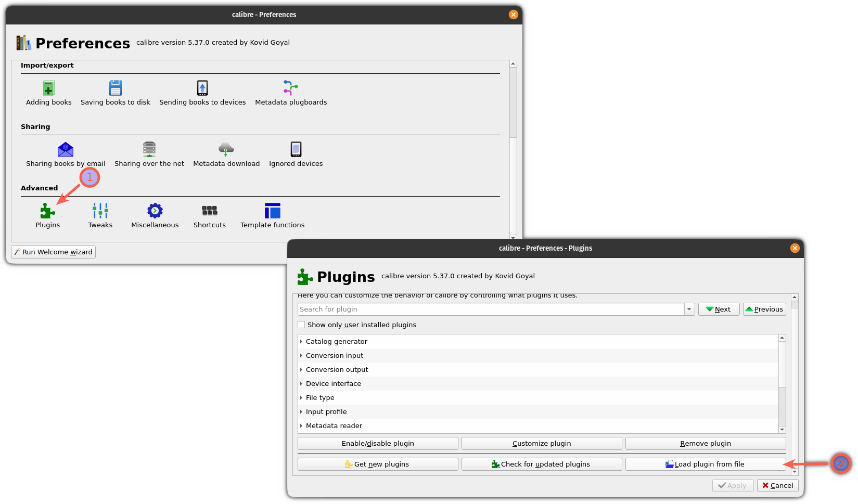Select File type row text

pos(320,397)
